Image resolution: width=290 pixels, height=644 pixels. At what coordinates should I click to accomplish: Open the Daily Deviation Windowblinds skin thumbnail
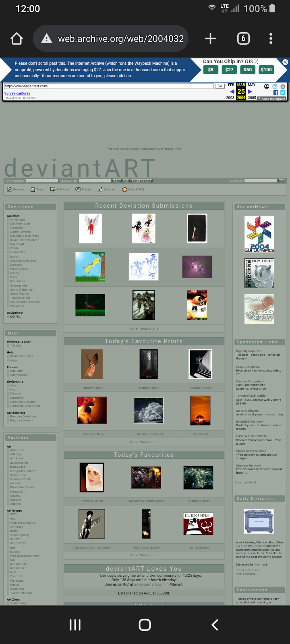click(x=259, y=521)
